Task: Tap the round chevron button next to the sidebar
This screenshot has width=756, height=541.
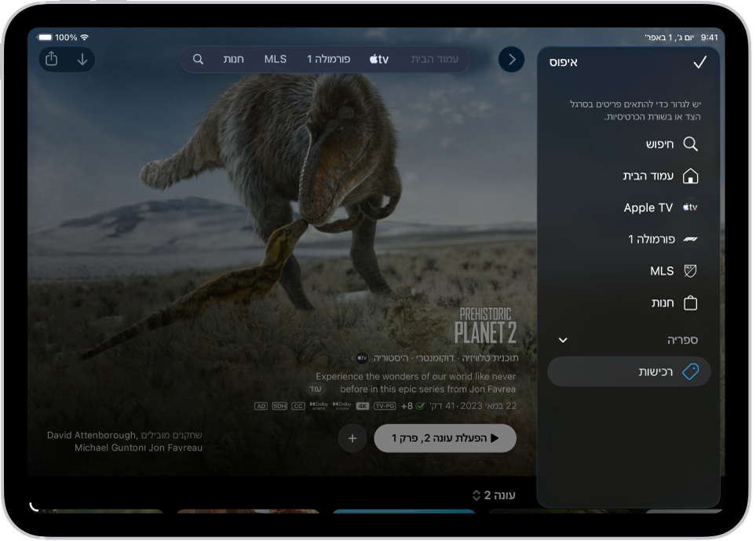Action: pyautogui.click(x=511, y=60)
